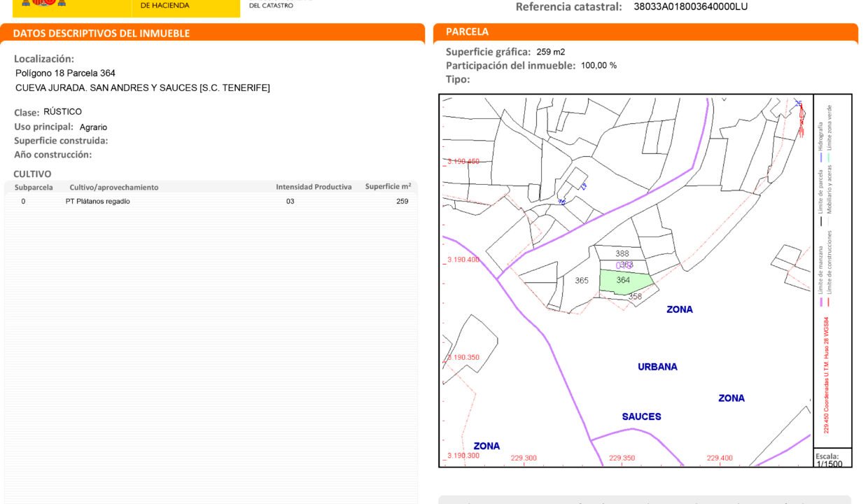Click the subparcela value 0 in the table
The image size is (868, 504).
(x=23, y=202)
